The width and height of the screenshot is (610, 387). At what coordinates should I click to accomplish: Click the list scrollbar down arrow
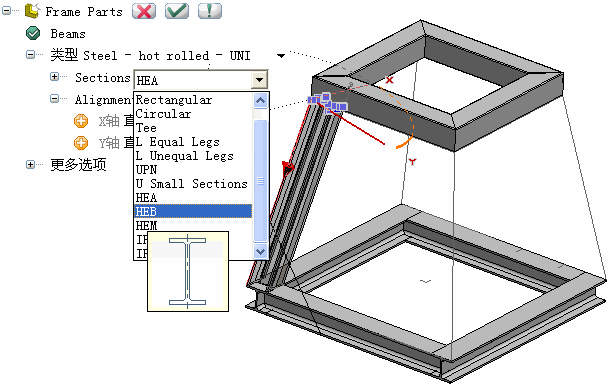click(260, 251)
